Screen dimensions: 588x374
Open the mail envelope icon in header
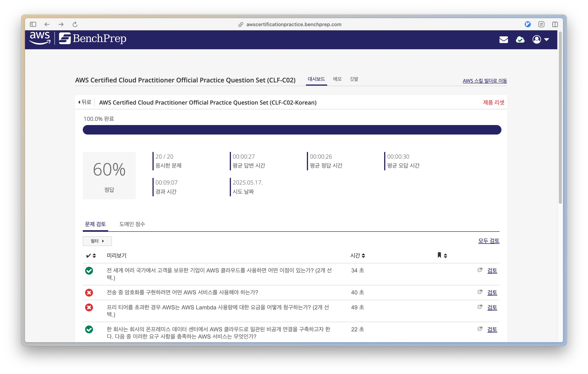504,40
